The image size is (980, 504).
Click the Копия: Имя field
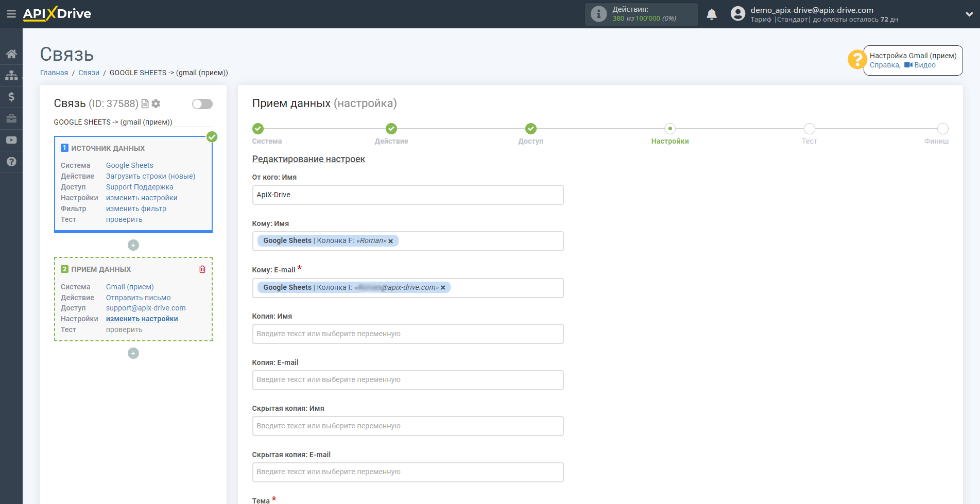[408, 334]
